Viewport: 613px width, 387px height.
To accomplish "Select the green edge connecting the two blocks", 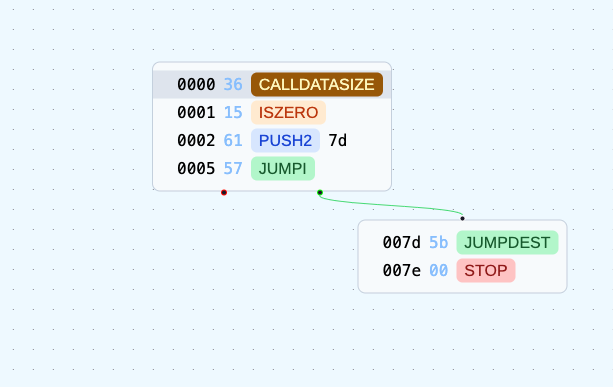I will point(391,205).
